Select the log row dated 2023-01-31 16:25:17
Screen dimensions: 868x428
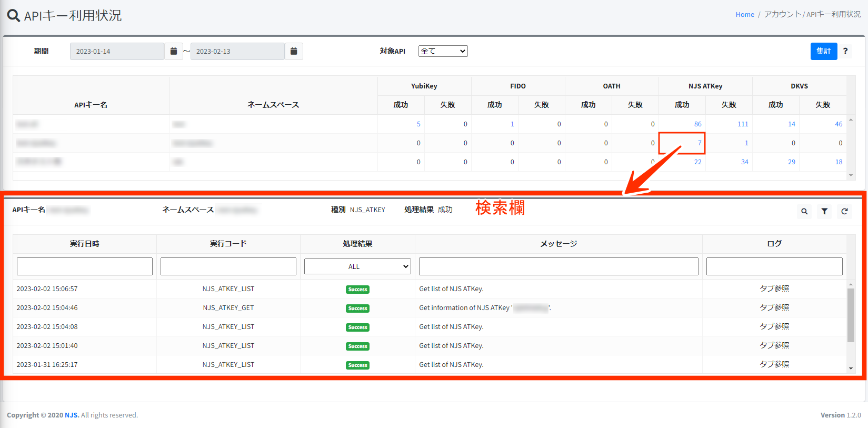[430, 365]
